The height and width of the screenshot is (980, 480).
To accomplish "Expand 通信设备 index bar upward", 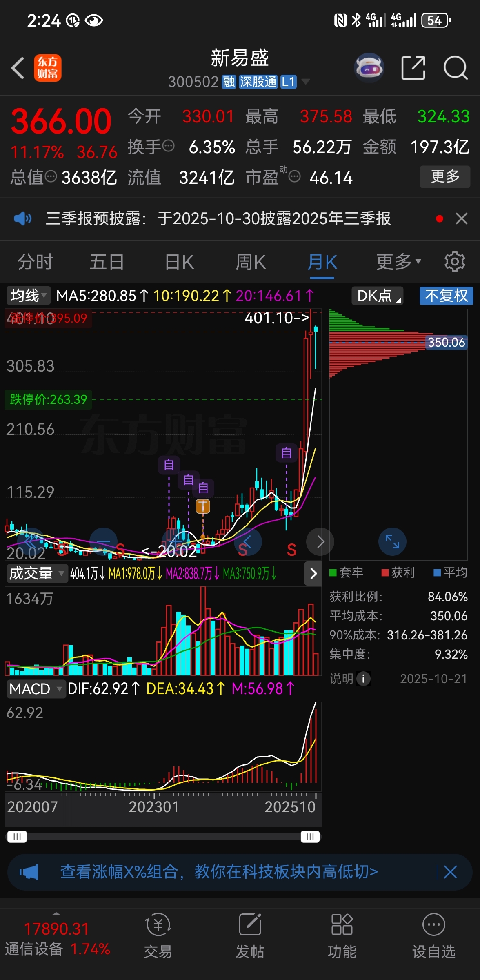I will click(x=57, y=913).
